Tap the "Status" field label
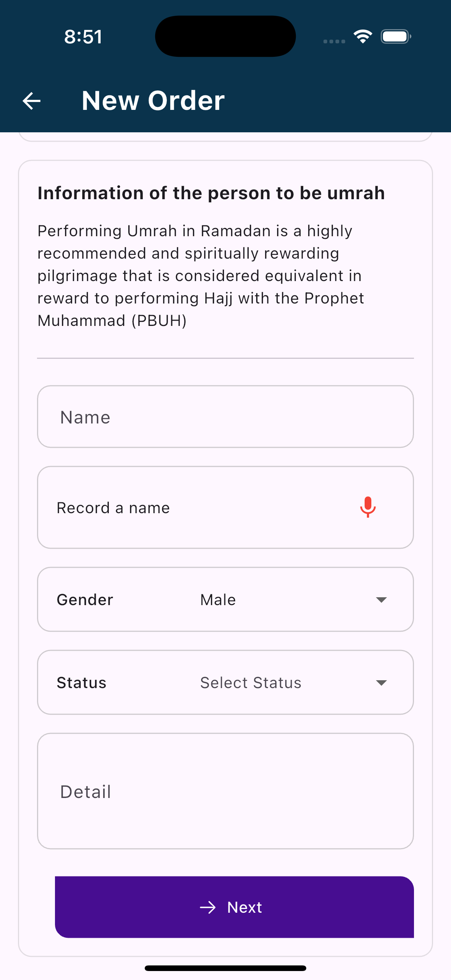451x980 pixels. pyautogui.click(x=82, y=683)
